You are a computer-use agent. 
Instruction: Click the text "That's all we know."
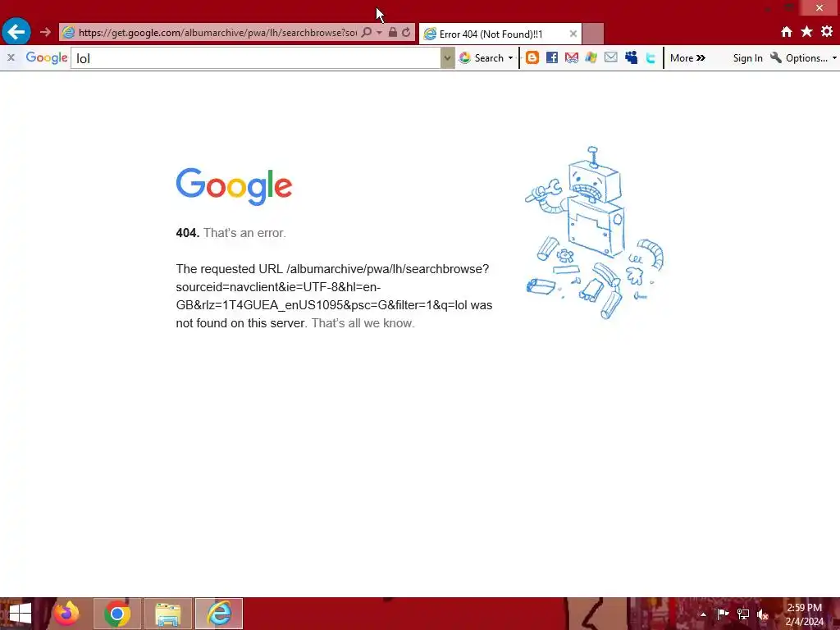click(363, 323)
